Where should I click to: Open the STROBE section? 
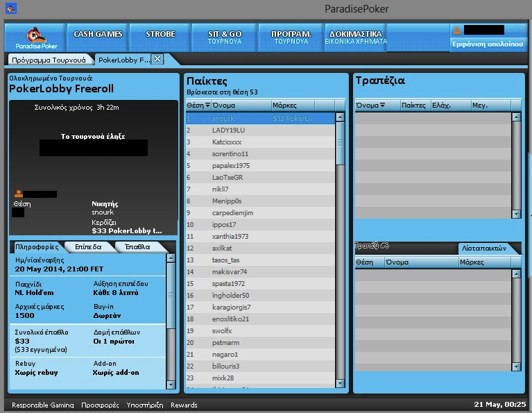point(160,37)
